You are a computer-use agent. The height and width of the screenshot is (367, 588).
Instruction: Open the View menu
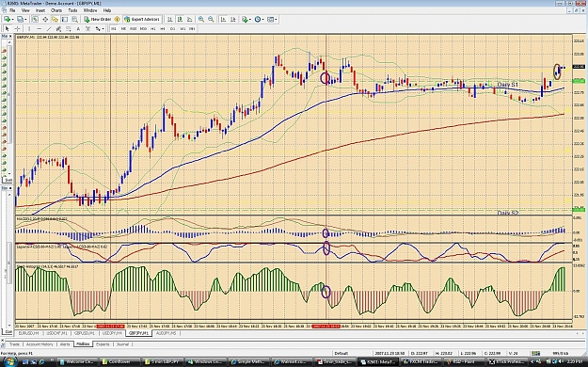[x=25, y=10]
